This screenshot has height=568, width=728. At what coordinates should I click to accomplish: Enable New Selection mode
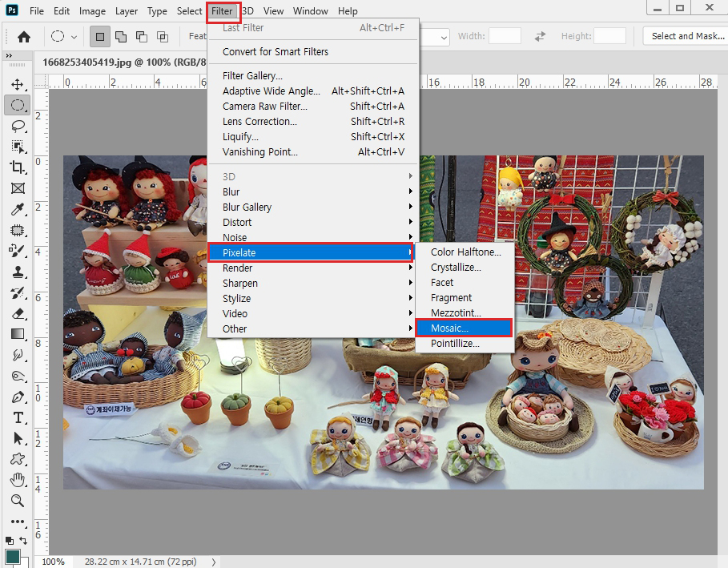click(100, 37)
